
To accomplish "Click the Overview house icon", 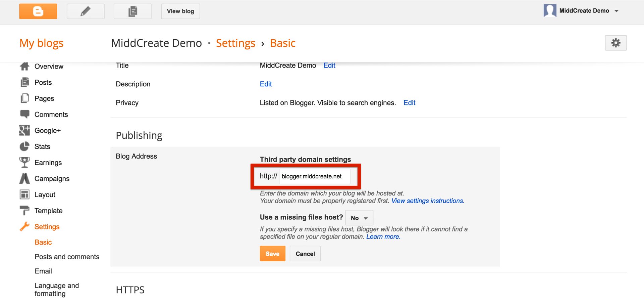I will [x=24, y=67].
